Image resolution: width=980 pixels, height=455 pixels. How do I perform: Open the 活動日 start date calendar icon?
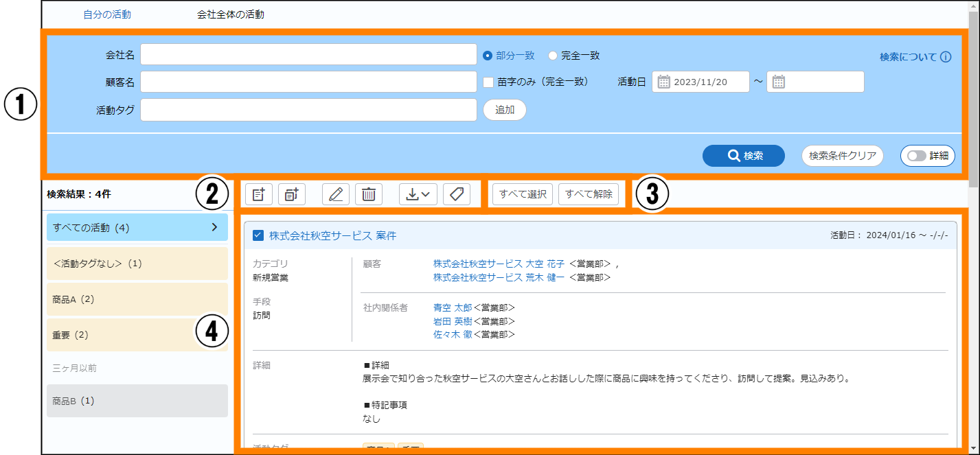pyautogui.click(x=663, y=82)
